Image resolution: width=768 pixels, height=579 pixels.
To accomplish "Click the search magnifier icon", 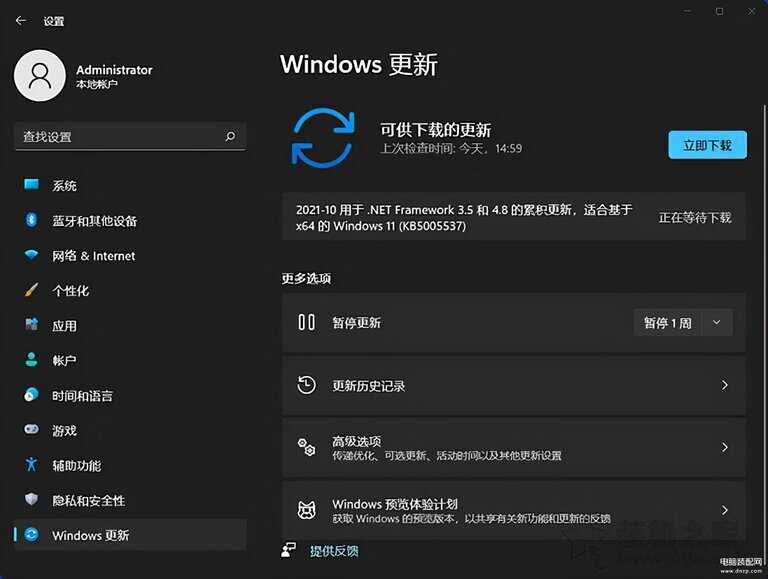I will 230,137.
